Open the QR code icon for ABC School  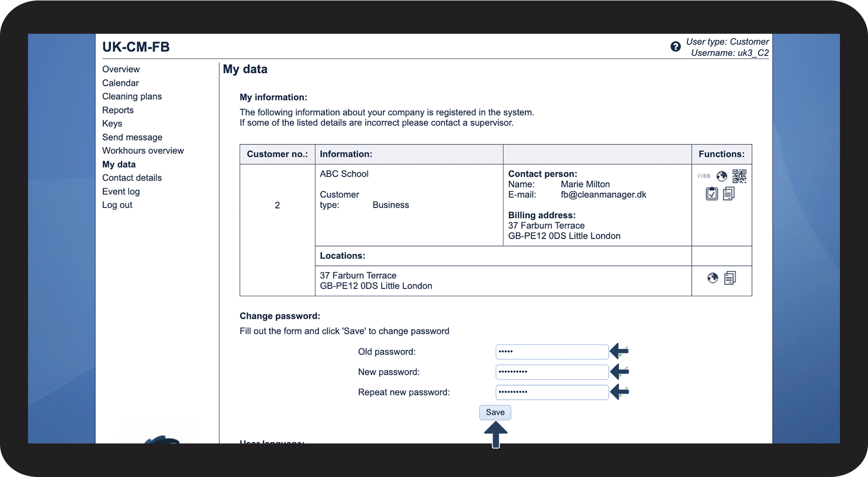pyautogui.click(x=739, y=176)
